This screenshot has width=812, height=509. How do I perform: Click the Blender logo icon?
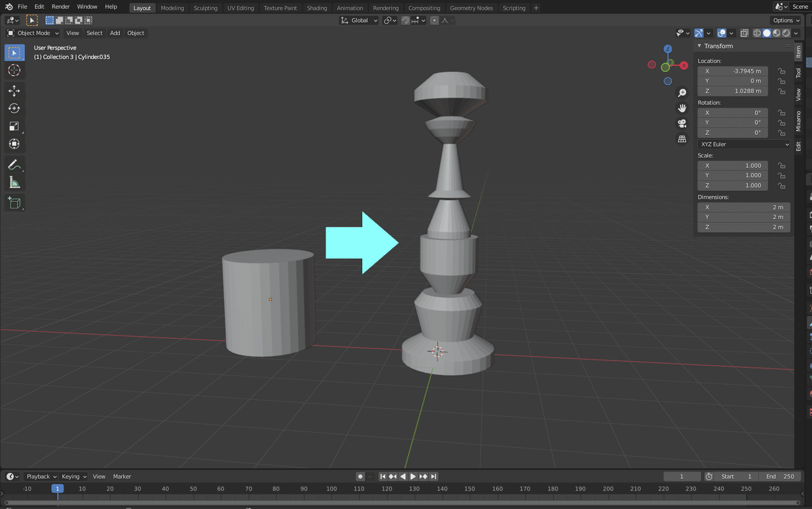8,7
